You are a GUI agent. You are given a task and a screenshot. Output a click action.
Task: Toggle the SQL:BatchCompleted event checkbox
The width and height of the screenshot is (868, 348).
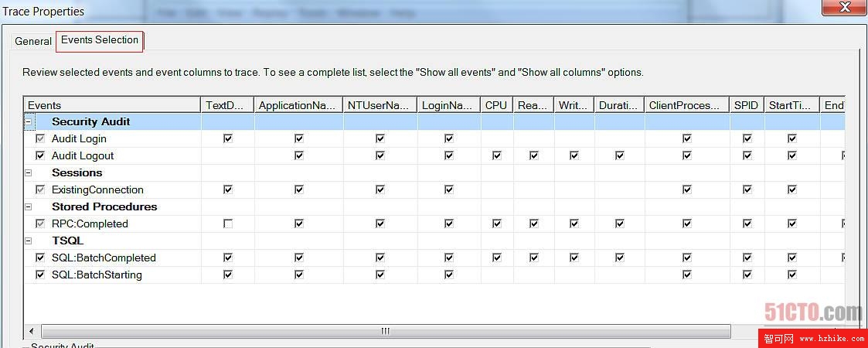[x=40, y=258]
